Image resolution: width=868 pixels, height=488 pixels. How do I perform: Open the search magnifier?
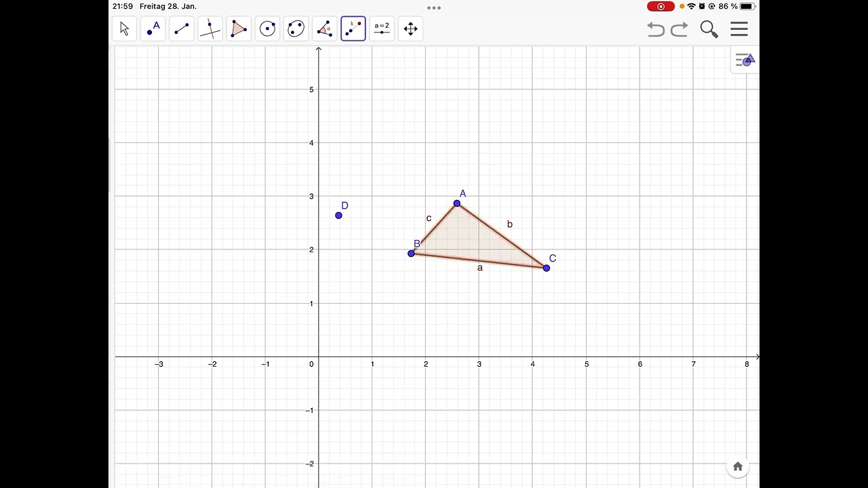(x=709, y=29)
